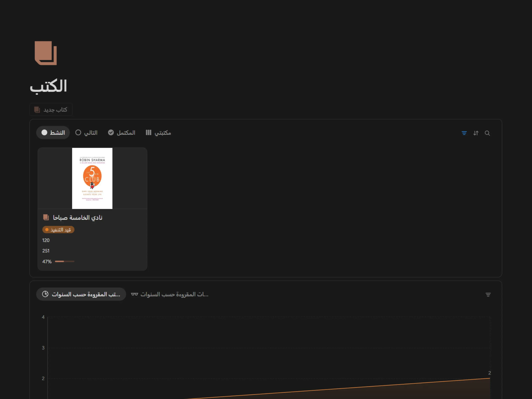
Task: Select الكتب المقروءة حسب السنوات chart tab
Action: 86,294
